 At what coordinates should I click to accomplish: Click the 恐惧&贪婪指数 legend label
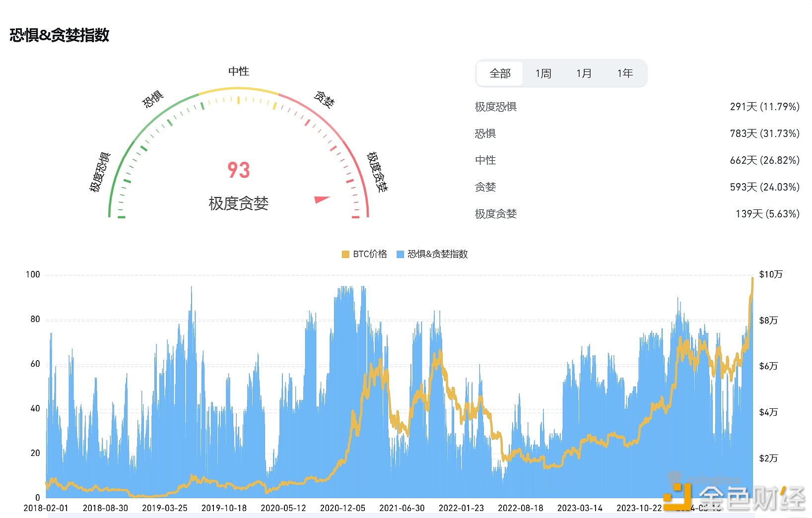coord(437,254)
